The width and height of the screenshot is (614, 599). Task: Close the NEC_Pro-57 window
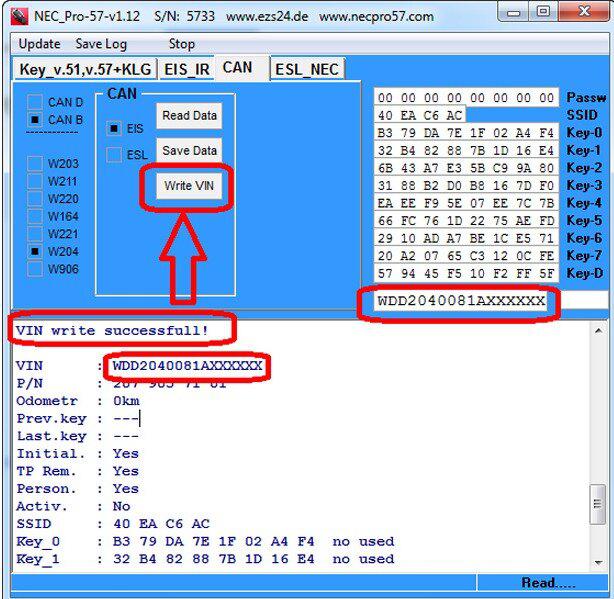pos(584,12)
